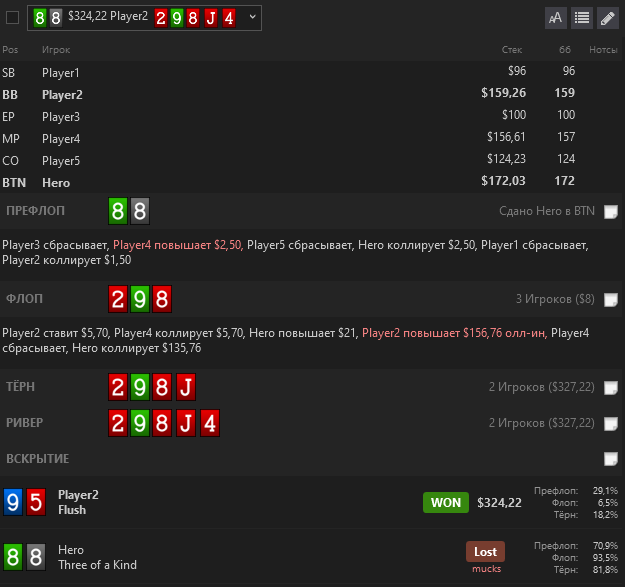
Task: Click the Стек column header
Action: [x=512, y=50]
